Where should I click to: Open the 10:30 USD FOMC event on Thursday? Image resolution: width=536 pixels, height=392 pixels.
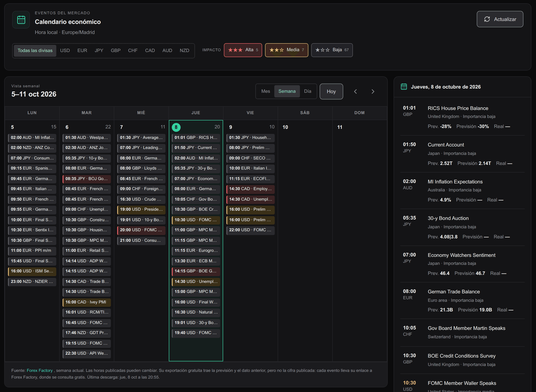(x=196, y=220)
